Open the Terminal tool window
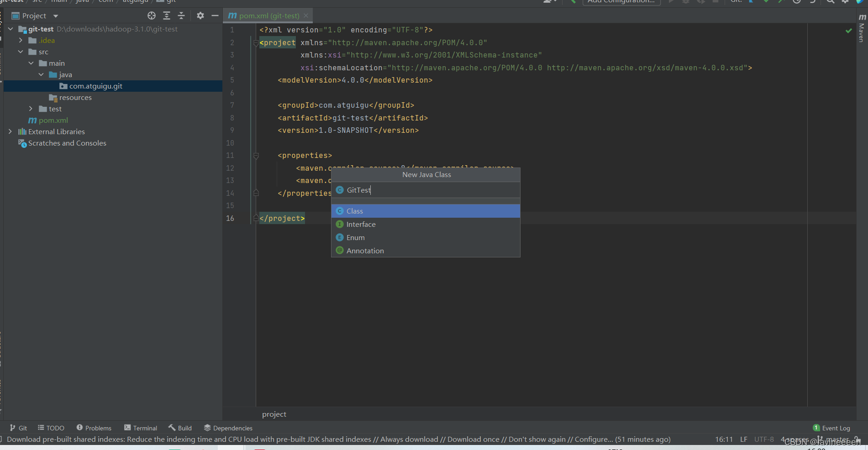This screenshot has width=868, height=450. 141,428
